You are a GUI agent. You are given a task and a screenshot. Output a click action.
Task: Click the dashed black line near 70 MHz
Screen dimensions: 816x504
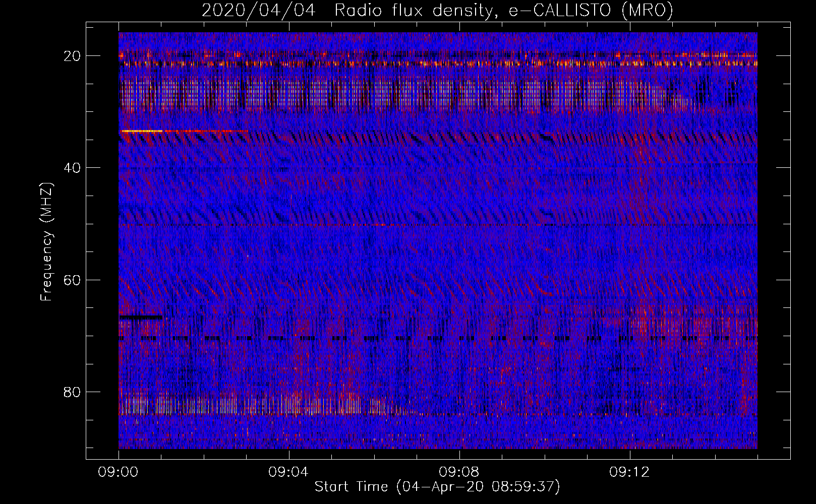coord(438,338)
